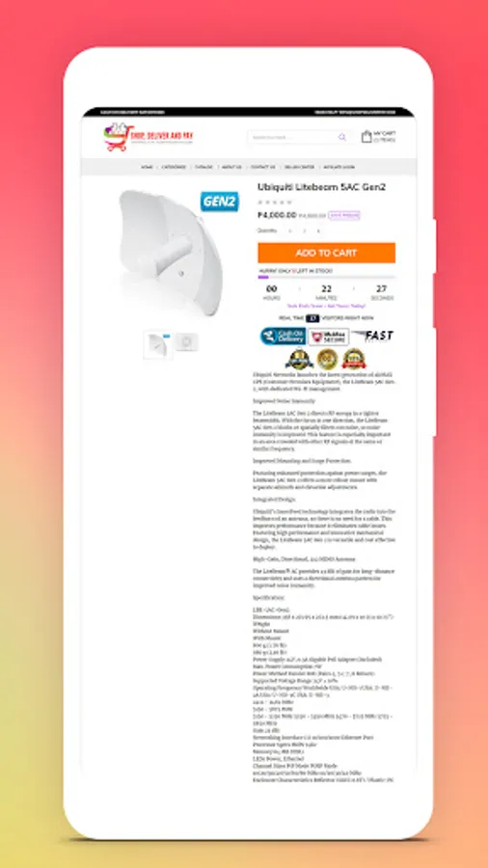This screenshot has width=488, height=868.
Task: Click the Fast shipping badge
Action: pos(373,336)
